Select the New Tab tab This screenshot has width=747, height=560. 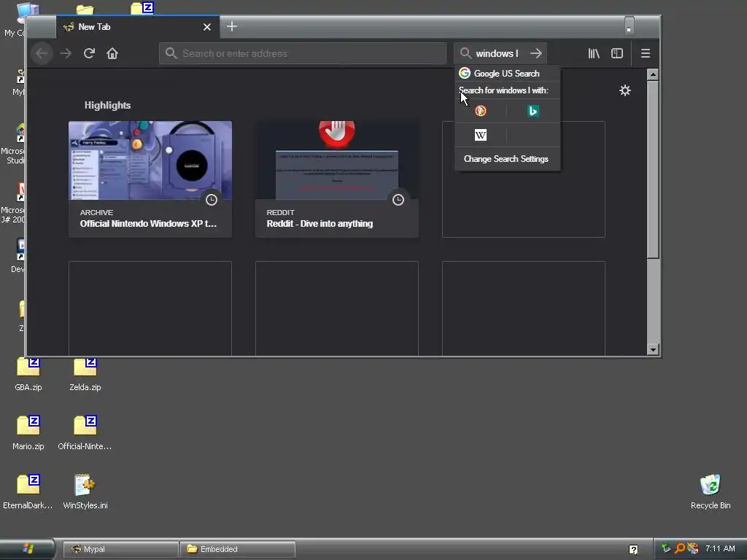pos(138,27)
